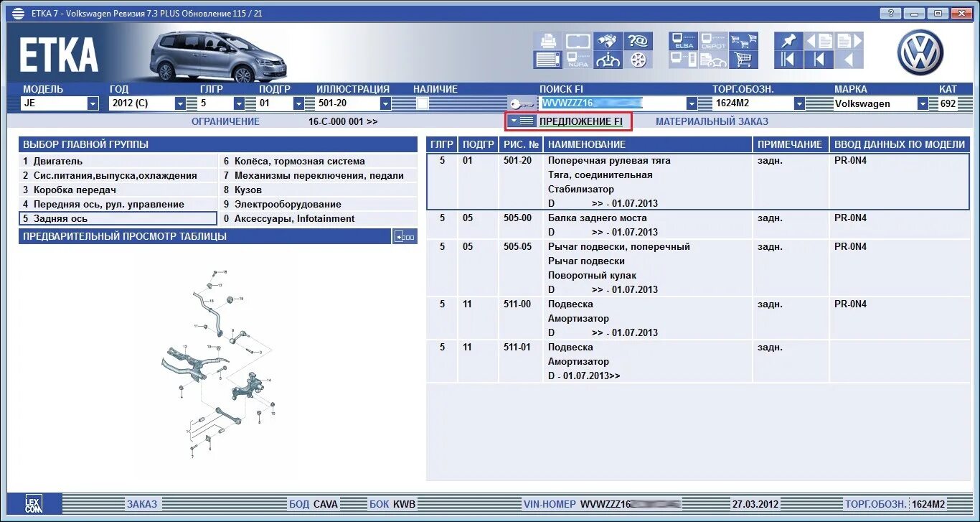Select row 511-00 Подвеска Амортизатор
The width and height of the screenshot is (980, 522).
point(697,318)
